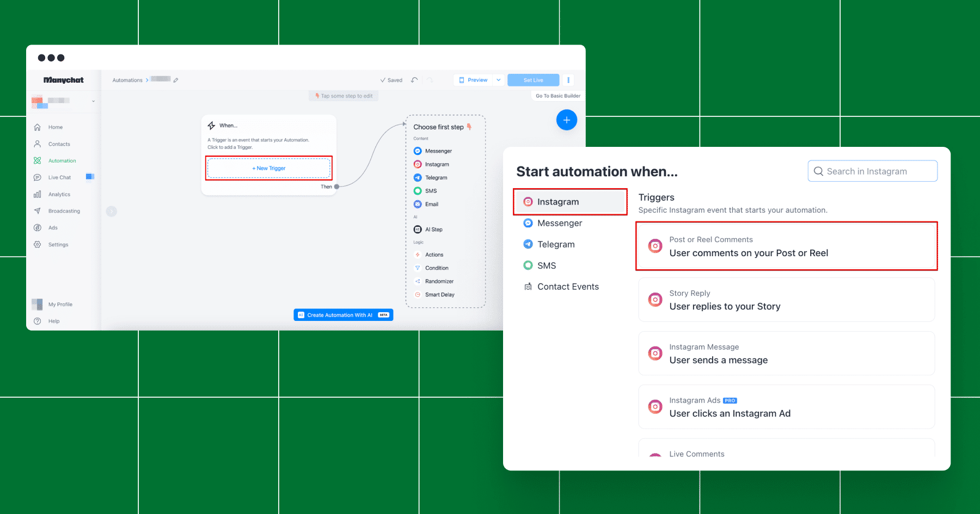Click the pencil icon to rename automation

pyautogui.click(x=176, y=80)
